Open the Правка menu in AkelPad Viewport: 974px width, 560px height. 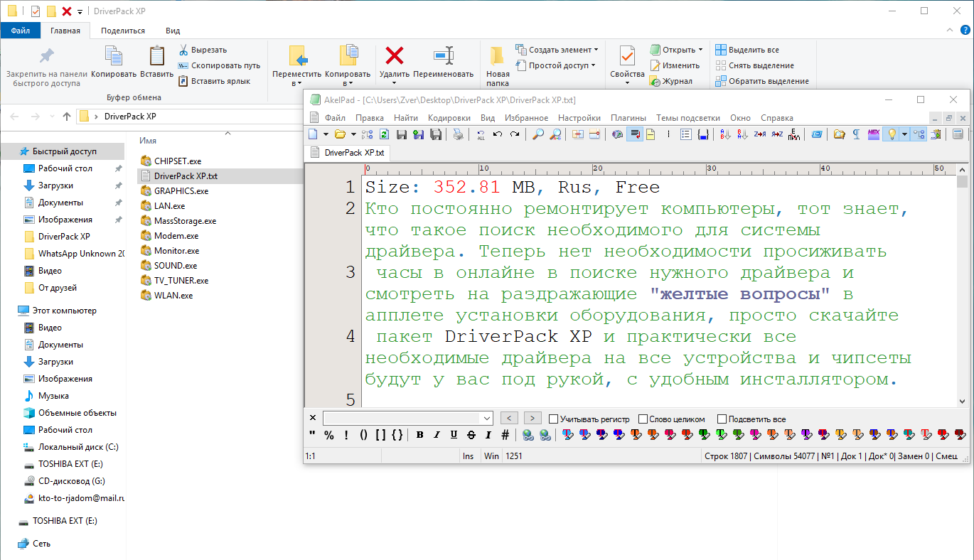click(370, 118)
